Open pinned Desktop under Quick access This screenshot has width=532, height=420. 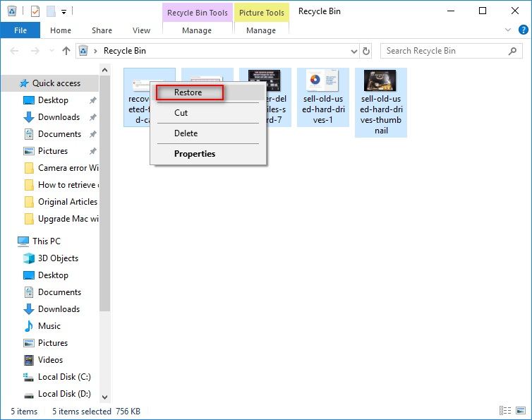pos(53,100)
